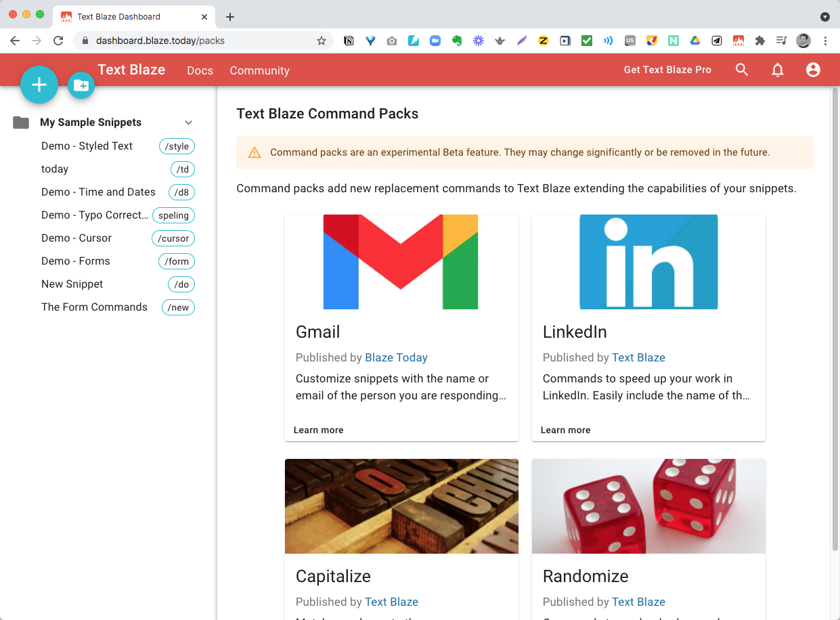Click the page vertical scrollbar
The width and height of the screenshot is (840, 620).
click(835, 318)
